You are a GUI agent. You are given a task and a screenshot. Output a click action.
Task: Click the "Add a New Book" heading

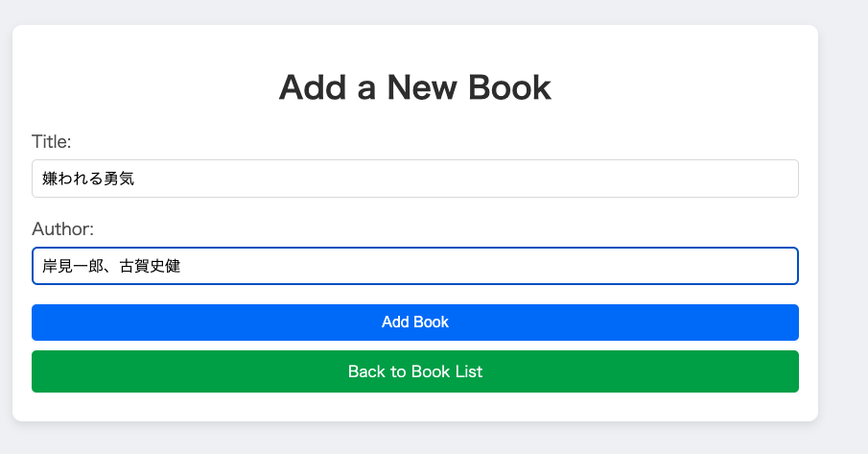point(414,87)
